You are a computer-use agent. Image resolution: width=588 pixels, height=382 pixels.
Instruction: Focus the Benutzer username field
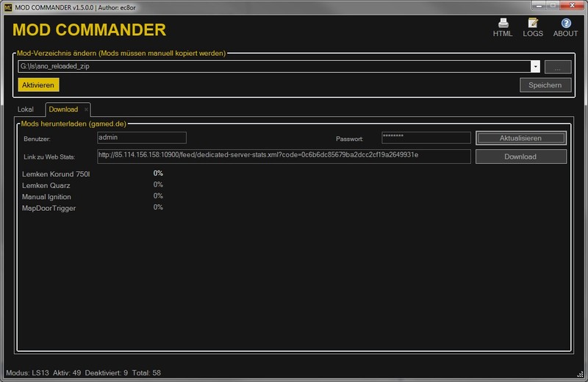(x=141, y=137)
